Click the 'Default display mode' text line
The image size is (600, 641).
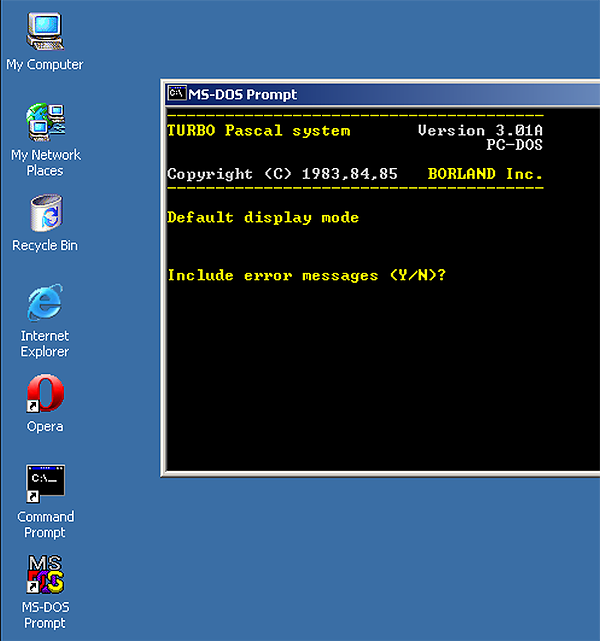click(x=263, y=217)
